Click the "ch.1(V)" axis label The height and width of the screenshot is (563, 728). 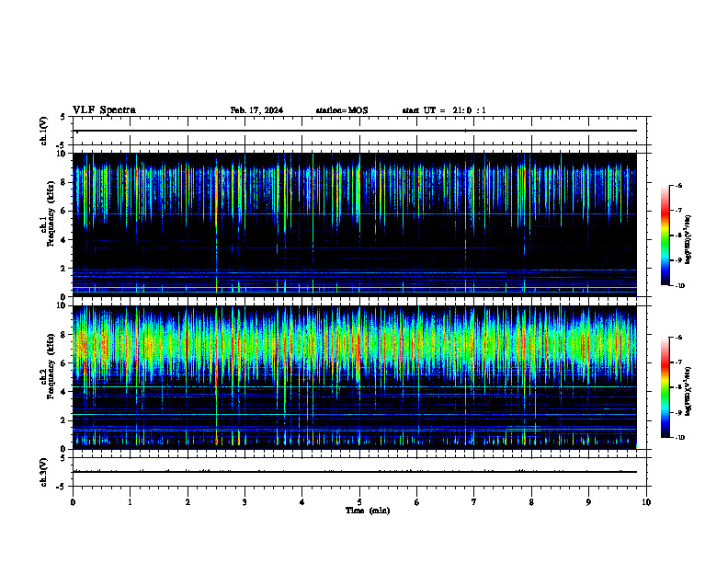[x=44, y=131]
